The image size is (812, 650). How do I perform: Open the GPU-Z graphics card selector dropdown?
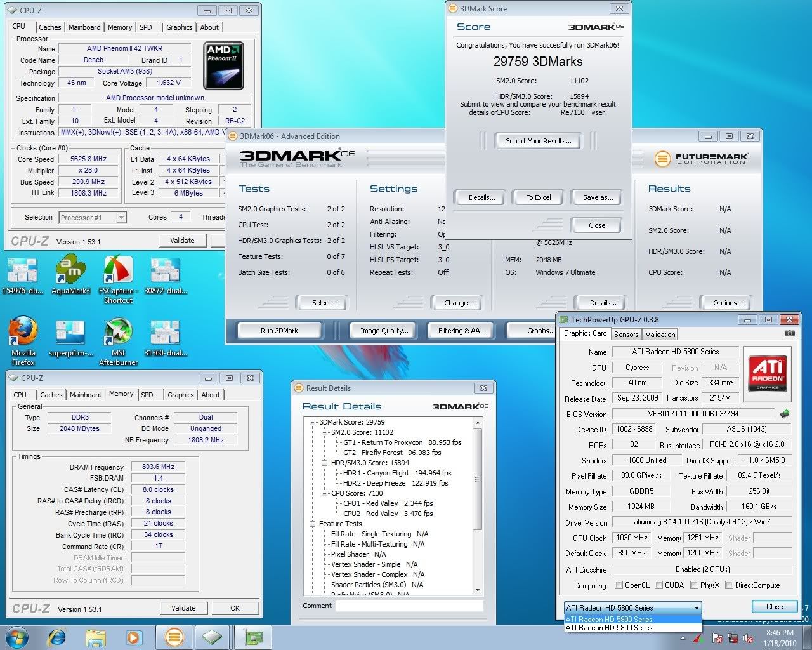click(633, 607)
